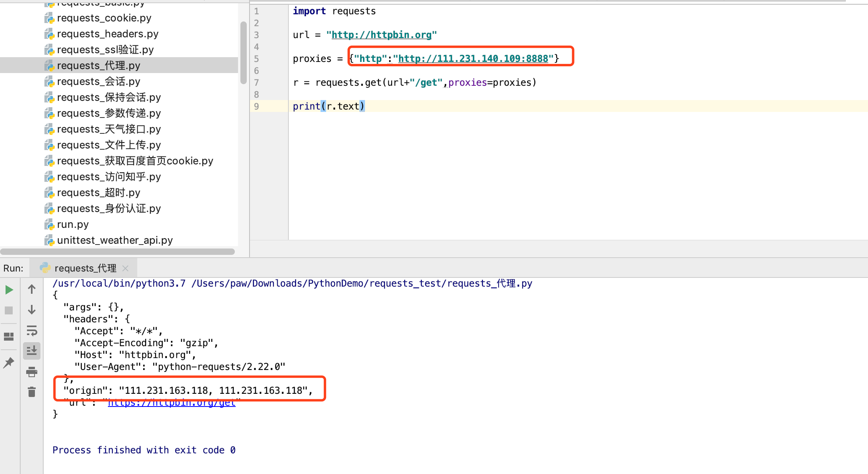Screen dimensions: 868x474
Task: Click the restore layout icon in the Run sidebar
Action: pyautogui.click(x=9, y=337)
